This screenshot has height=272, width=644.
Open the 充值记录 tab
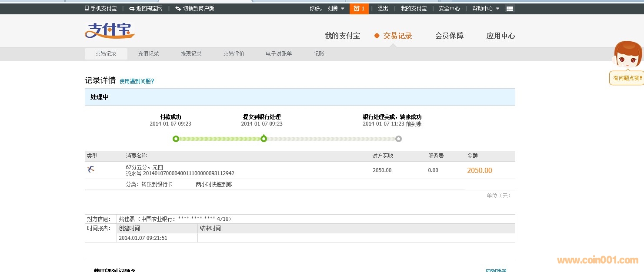coord(148,54)
